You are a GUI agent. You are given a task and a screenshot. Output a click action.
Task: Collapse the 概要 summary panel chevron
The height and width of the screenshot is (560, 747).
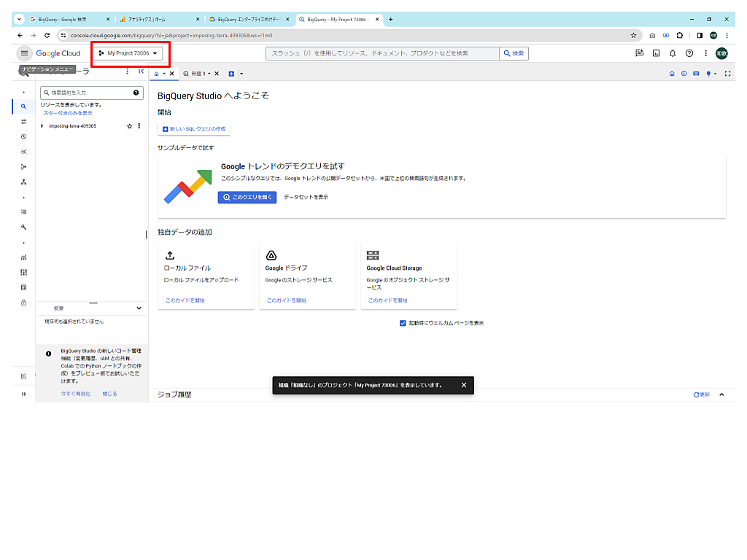pyautogui.click(x=139, y=308)
